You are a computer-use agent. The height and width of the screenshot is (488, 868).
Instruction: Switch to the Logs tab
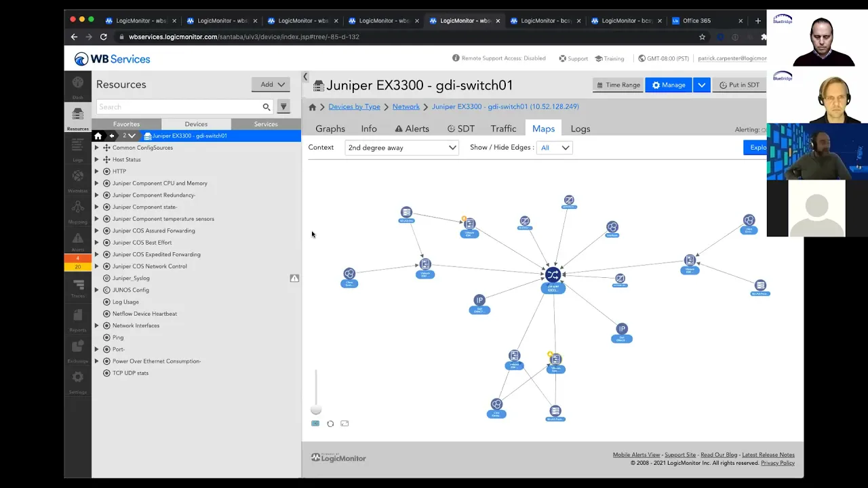[580, 129]
